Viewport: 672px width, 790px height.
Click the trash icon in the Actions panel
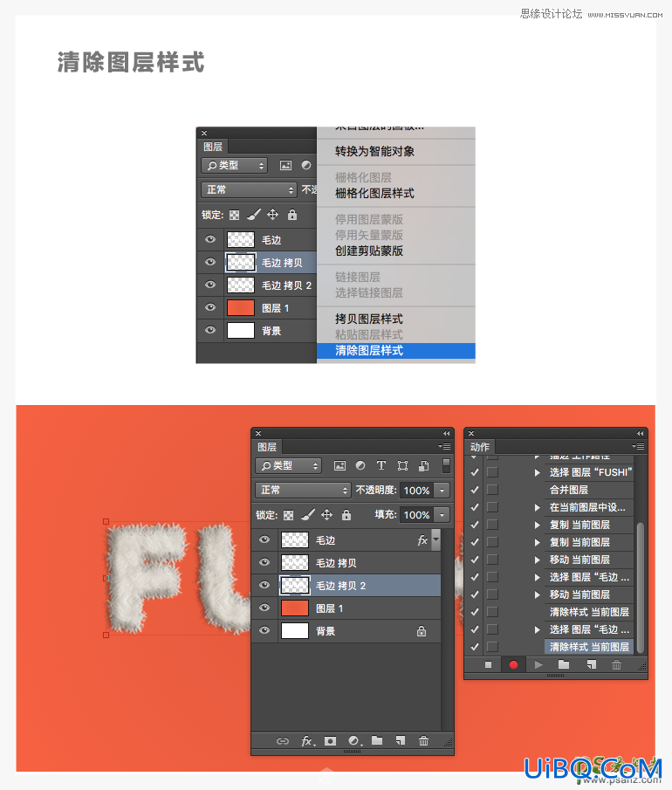click(x=617, y=665)
